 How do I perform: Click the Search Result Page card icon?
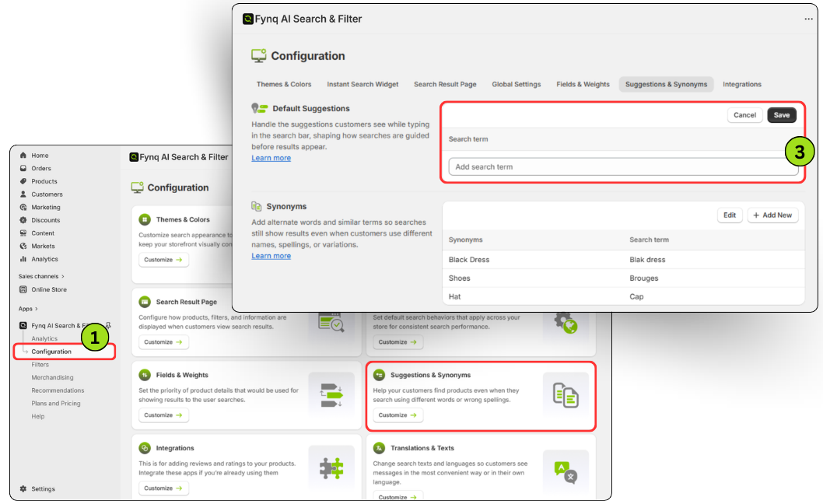[145, 302]
